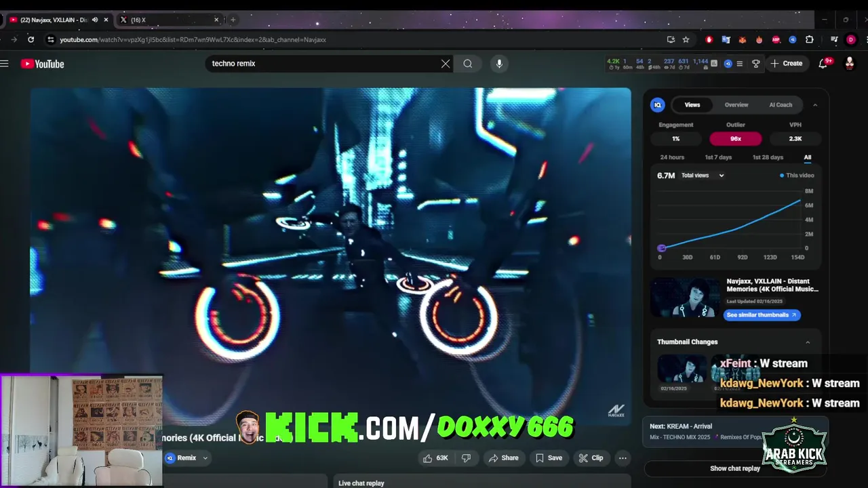The height and width of the screenshot is (488, 868).
Task: Collapse the vidIQ panel with top chevron
Action: click(815, 105)
